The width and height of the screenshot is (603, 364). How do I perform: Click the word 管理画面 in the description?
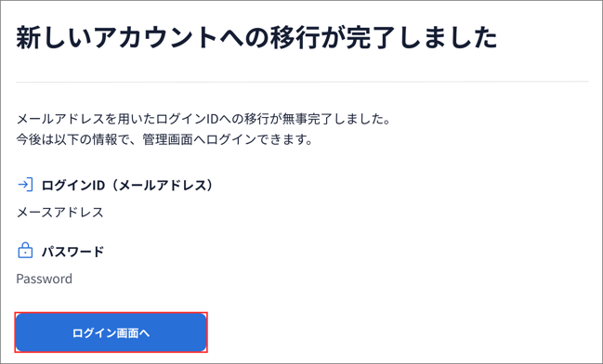pos(167,139)
